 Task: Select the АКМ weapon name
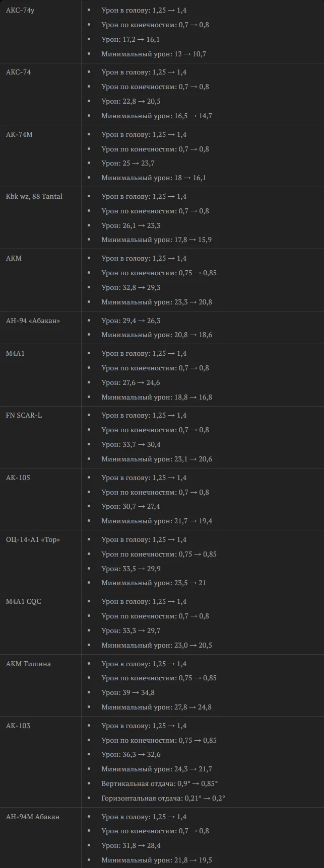tap(14, 258)
